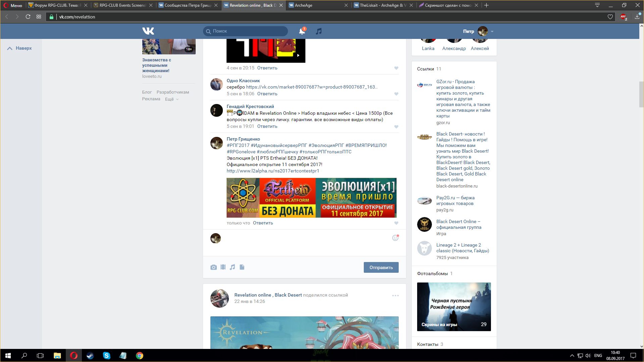Switch to Сообщества Петра Грищенко tab
Screen dimensions: 644x362
pyautogui.click(x=188, y=5)
